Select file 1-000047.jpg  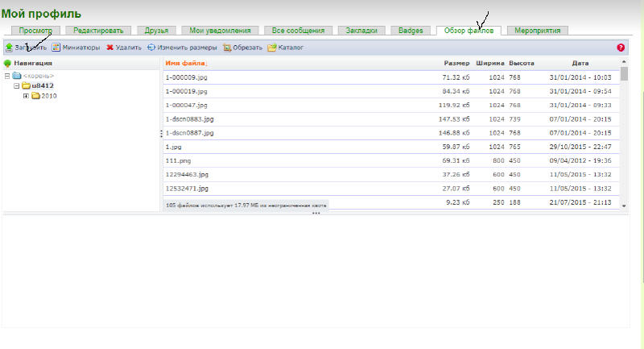pos(187,106)
